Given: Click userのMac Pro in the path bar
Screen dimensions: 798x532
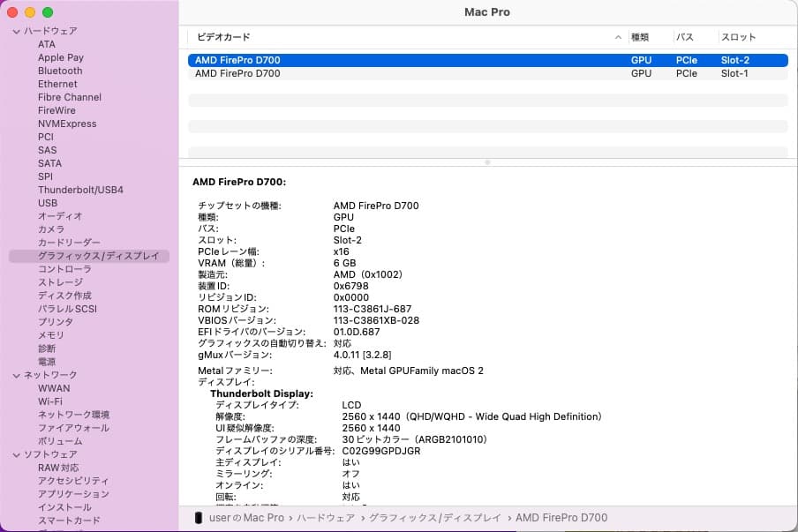Looking at the screenshot, I should pos(246,518).
